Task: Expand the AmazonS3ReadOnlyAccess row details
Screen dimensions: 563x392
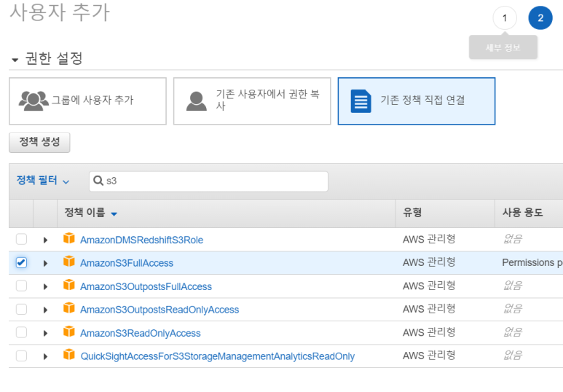Action: click(45, 334)
